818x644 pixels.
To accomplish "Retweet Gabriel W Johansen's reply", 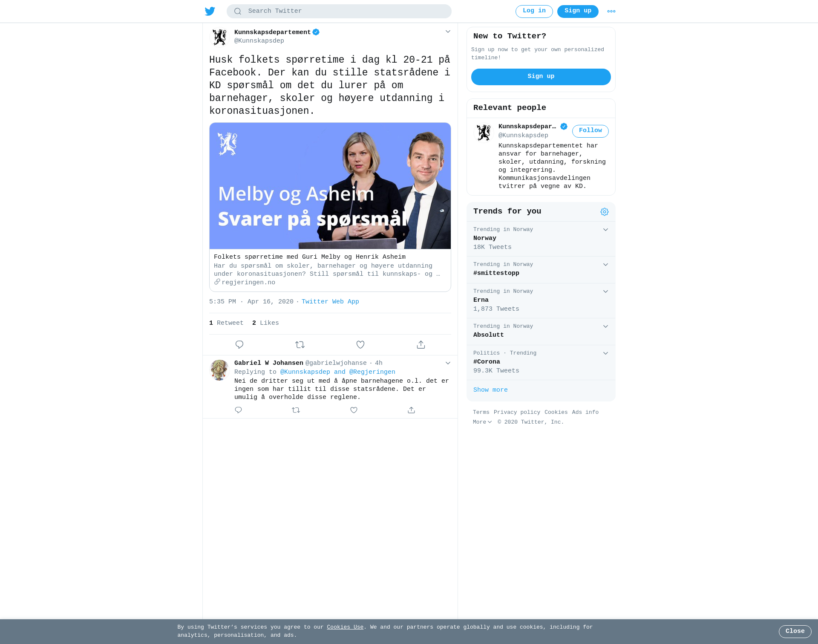I will (x=296, y=410).
